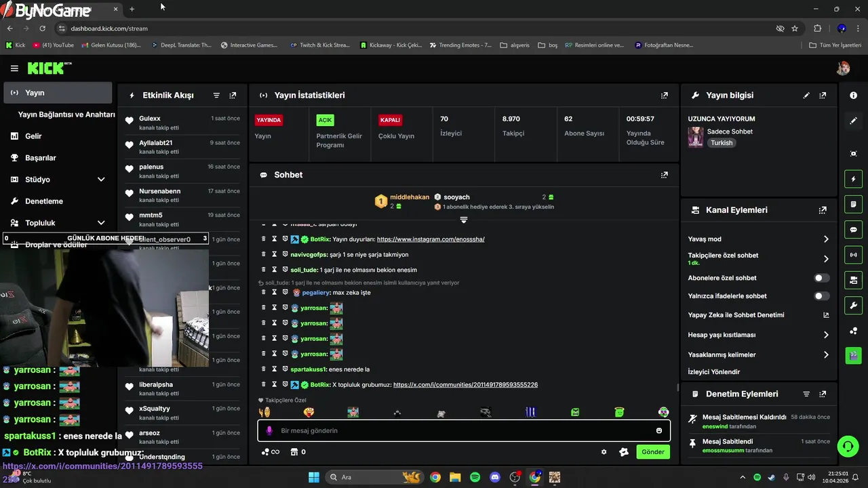Collapse the chat leaderboard arrow
Image resolution: width=868 pixels, height=488 pixels.
(464, 220)
